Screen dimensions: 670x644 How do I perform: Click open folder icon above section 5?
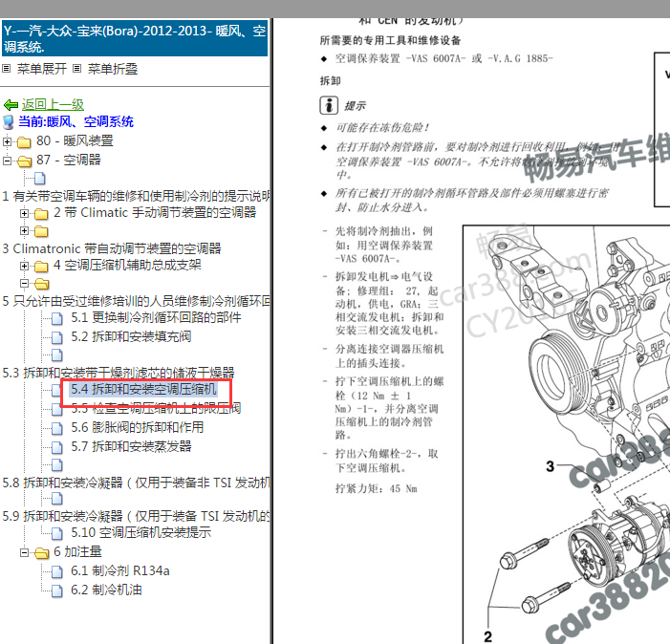pos(41,284)
